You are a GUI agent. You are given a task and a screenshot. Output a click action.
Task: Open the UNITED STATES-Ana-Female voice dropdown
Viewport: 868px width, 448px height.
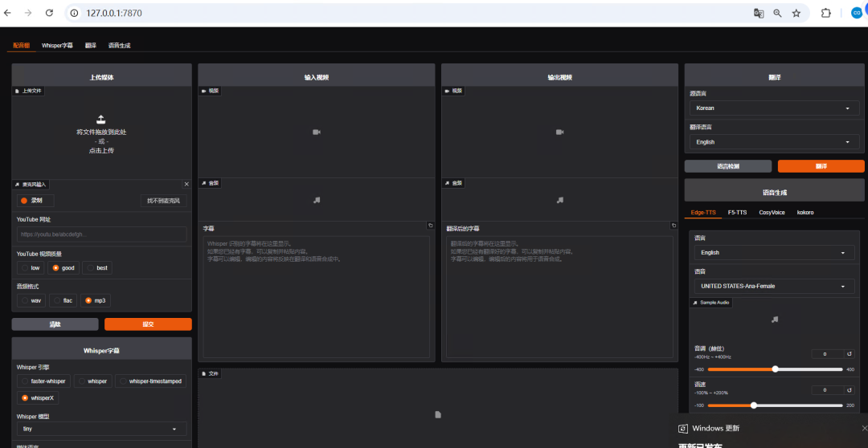click(773, 287)
